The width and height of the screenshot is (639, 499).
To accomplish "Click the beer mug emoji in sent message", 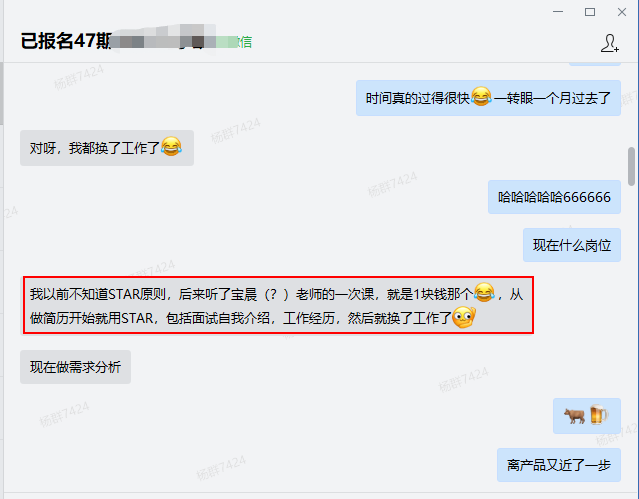I will [598, 415].
